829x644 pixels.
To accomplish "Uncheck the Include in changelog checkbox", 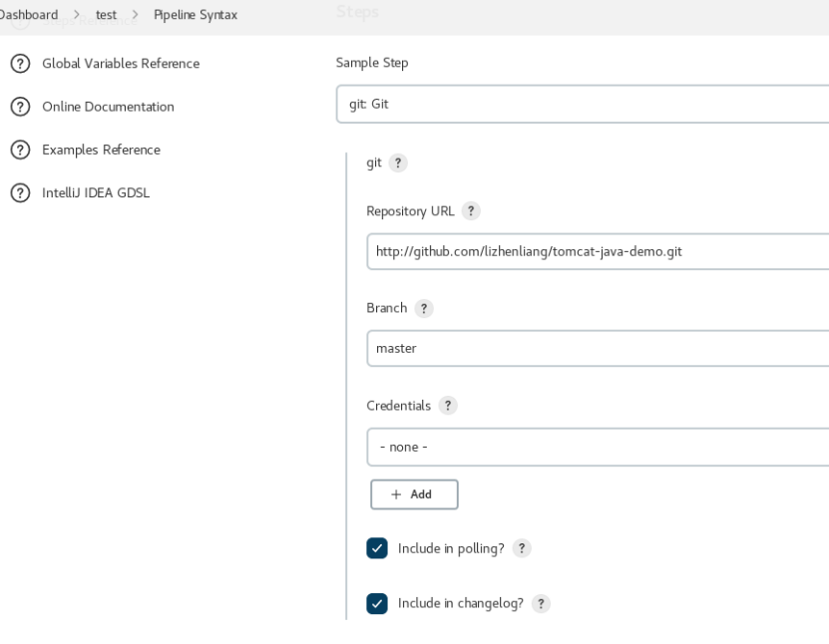I will click(377, 604).
